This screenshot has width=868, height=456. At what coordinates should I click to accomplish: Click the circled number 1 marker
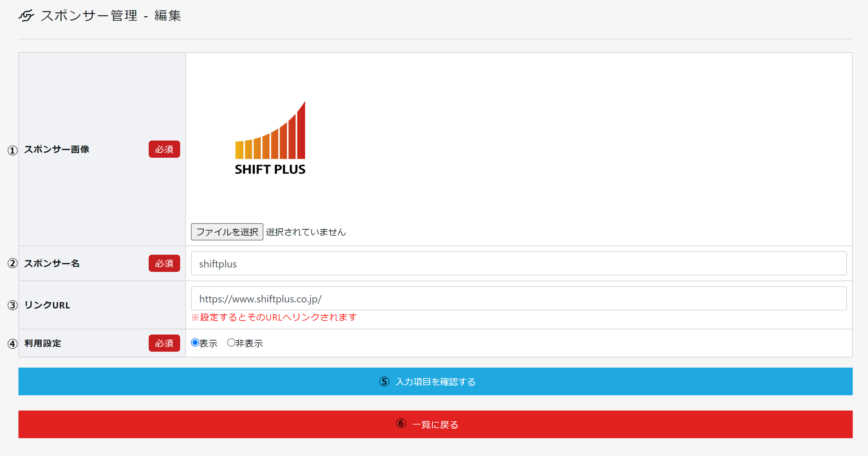click(x=12, y=150)
